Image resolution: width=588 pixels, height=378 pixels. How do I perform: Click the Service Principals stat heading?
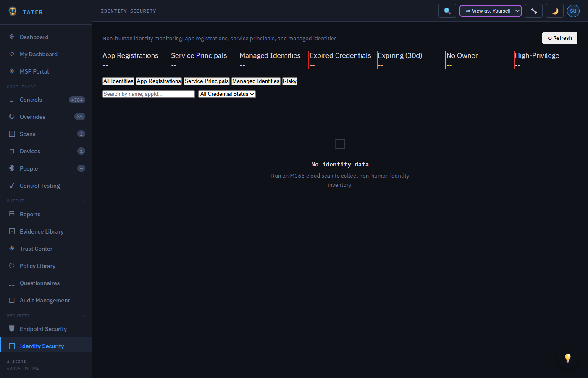click(199, 55)
